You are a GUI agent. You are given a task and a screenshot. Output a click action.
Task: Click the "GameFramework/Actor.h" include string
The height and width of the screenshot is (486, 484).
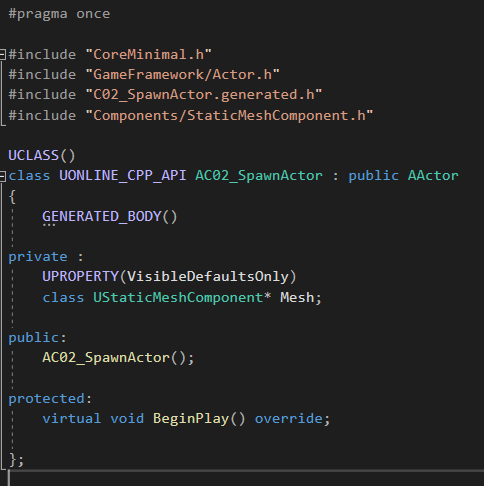(x=182, y=75)
